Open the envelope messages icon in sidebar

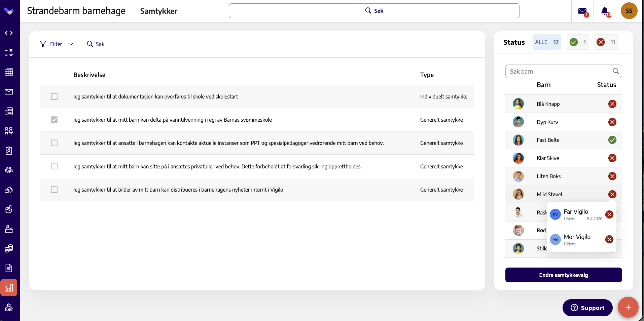[x=9, y=92]
